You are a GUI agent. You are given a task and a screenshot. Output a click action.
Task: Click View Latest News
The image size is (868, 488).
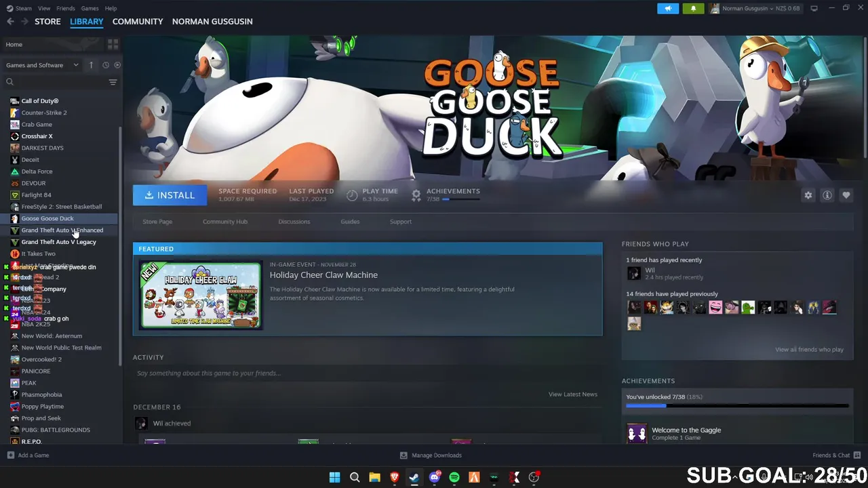tap(573, 394)
